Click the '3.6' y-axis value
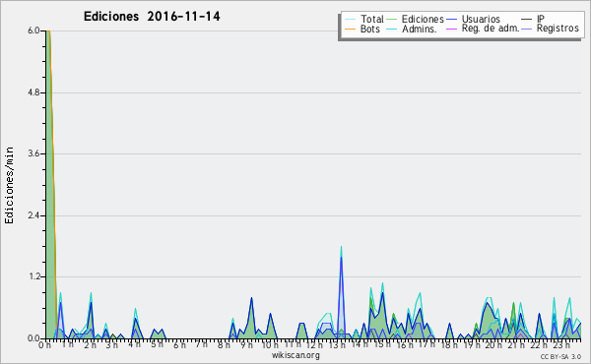The height and width of the screenshot is (364, 591). click(33, 153)
